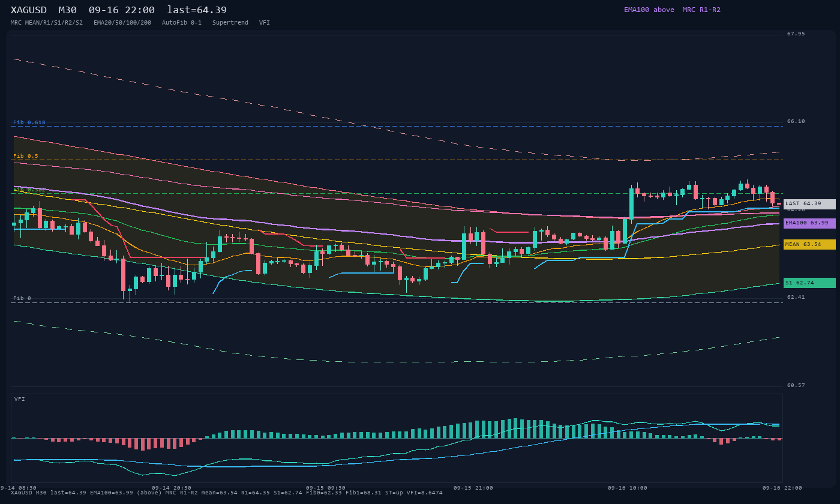Select 'VFI' in the top indicator legend
840x504 pixels.
pos(265,23)
